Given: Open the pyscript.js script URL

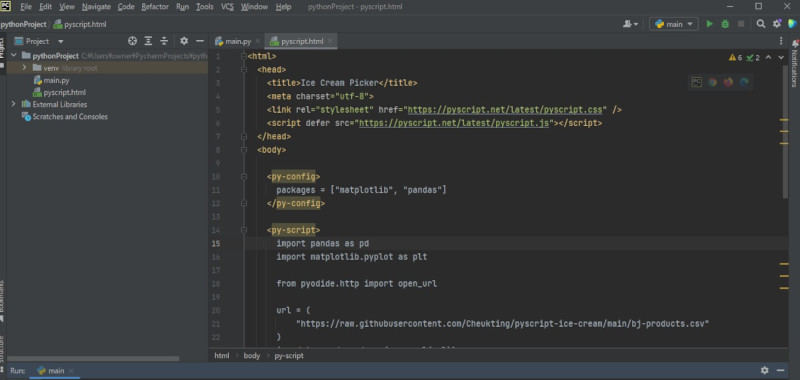Looking at the screenshot, I should pyautogui.click(x=454, y=123).
